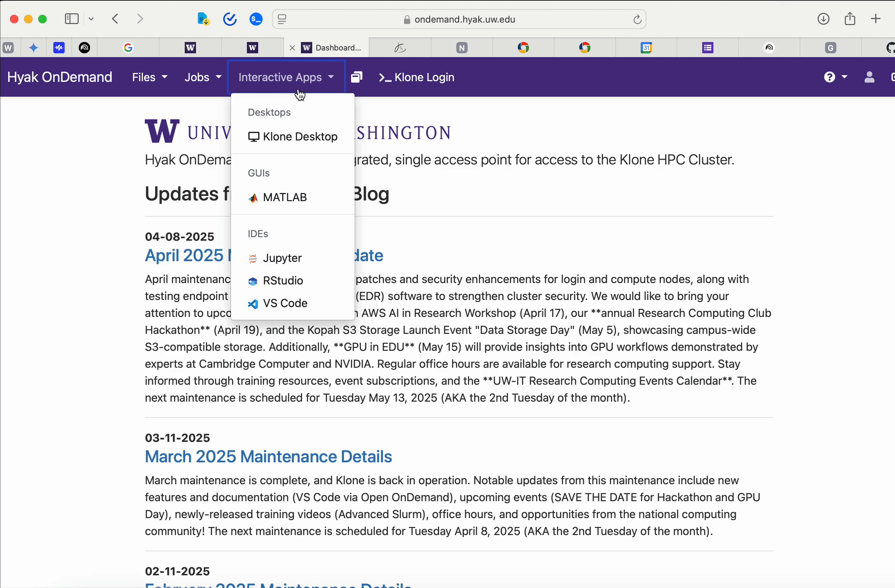Open the pinned blue waveform tab
This screenshot has width=895, height=588.
coord(59,48)
